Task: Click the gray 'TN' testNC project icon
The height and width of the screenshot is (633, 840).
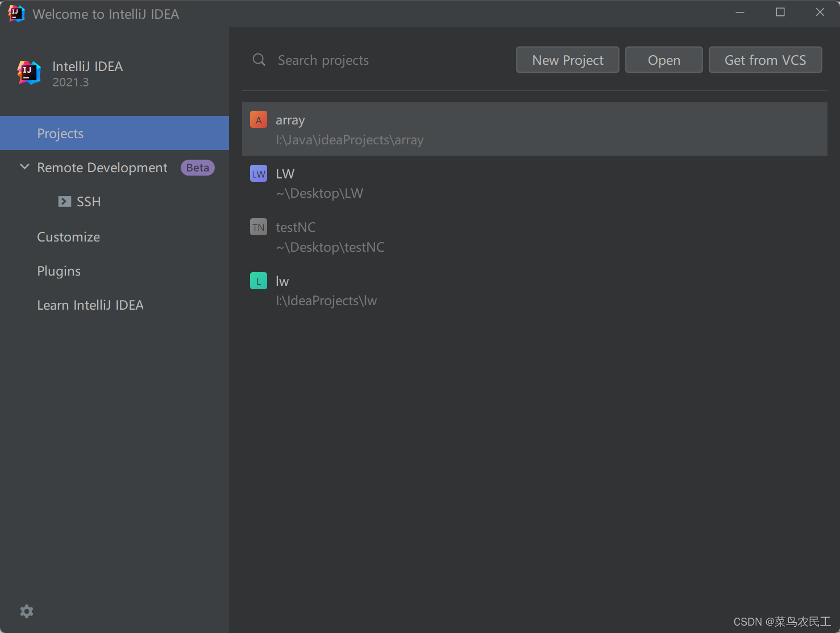Action: (x=259, y=227)
